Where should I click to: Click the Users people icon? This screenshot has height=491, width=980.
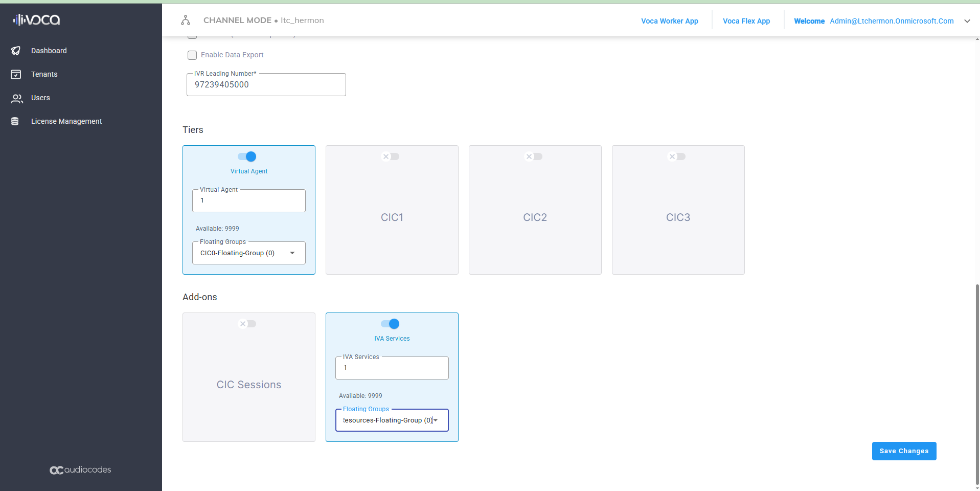coord(17,98)
